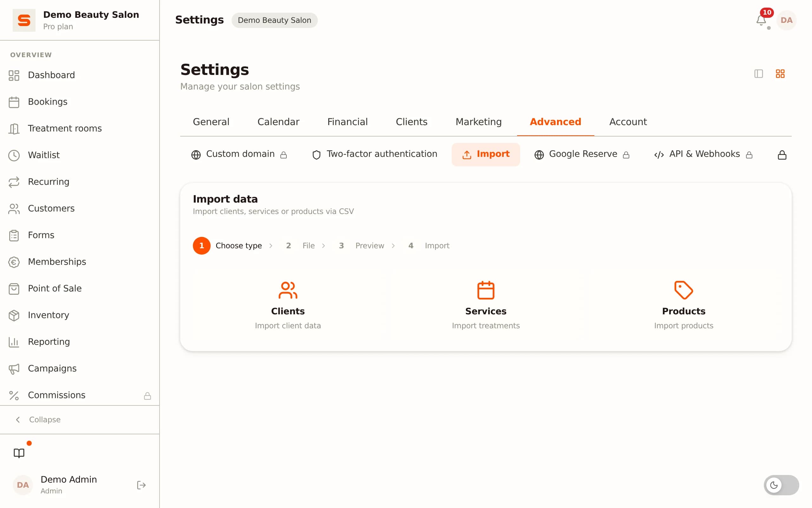Open Campaigns section
812x508 pixels.
point(80,369)
